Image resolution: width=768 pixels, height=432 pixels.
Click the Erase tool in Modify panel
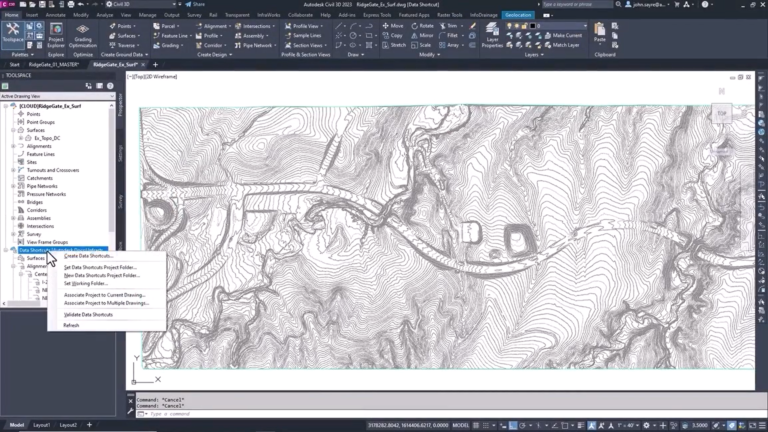pyautogui.click(x=472, y=26)
